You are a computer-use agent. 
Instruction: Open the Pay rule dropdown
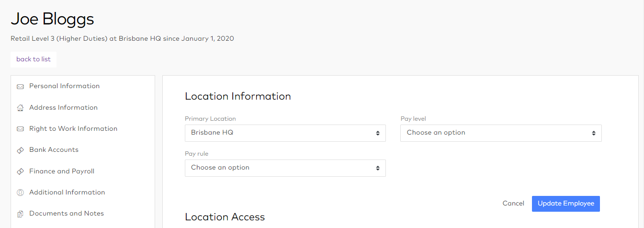pyautogui.click(x=285, y=168)
